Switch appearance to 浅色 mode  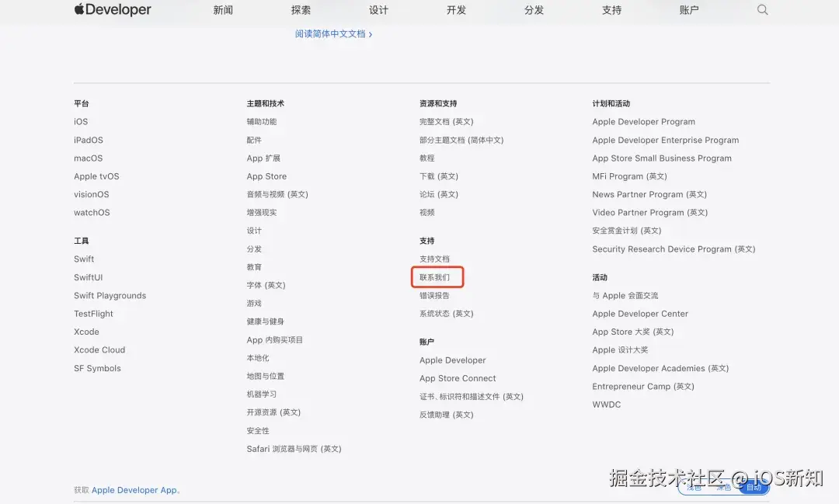694,488
